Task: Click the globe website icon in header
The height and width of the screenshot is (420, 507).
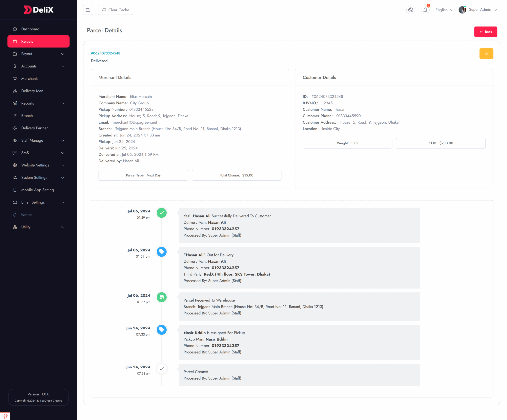Action: [x=410, y=10]
